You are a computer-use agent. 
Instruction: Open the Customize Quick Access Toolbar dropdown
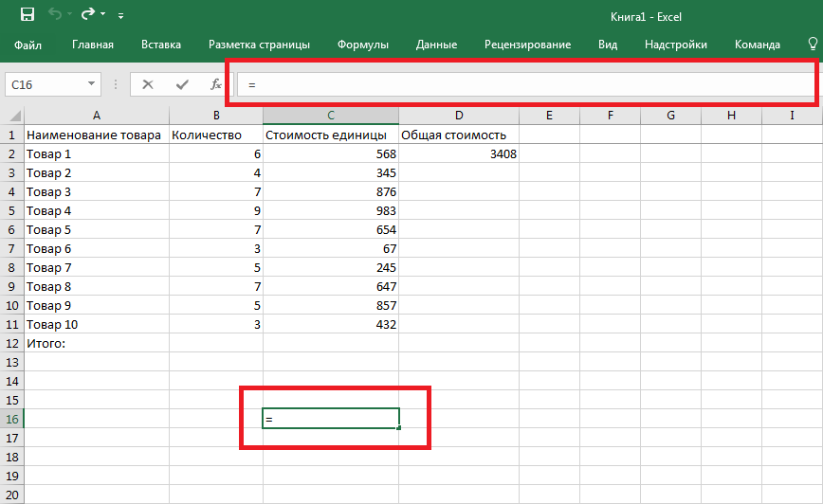[x=120, y=16]
